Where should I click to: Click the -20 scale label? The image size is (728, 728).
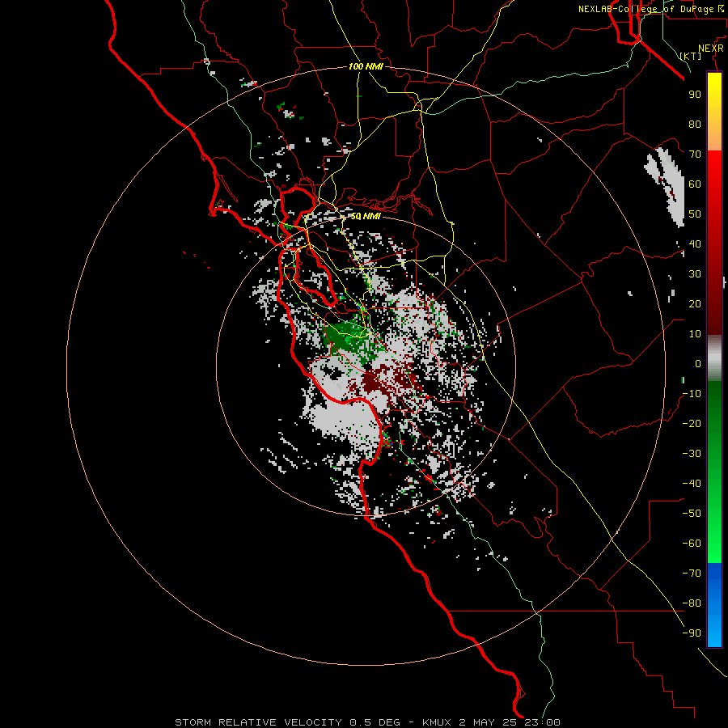coord(692,424)
